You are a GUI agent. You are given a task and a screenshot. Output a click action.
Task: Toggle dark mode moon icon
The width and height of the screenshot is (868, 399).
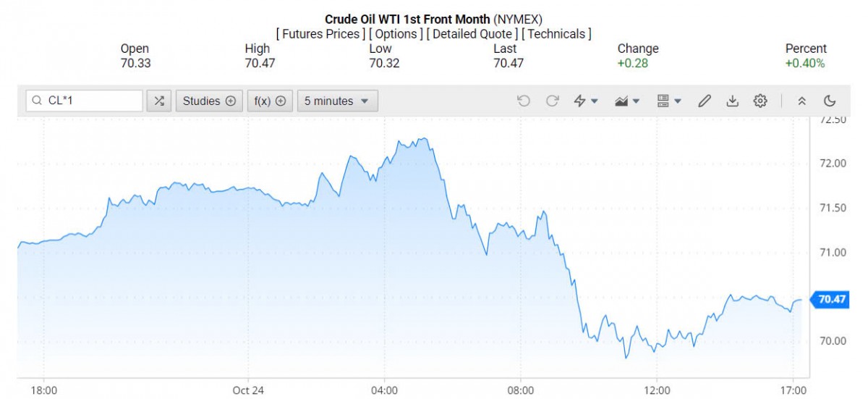830,101
